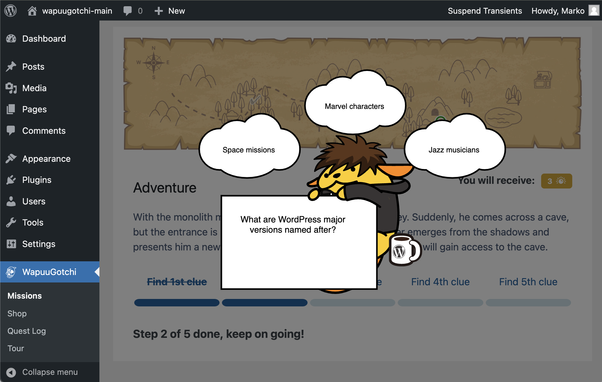Click the second filled progress bar segment

coord(265,303)
